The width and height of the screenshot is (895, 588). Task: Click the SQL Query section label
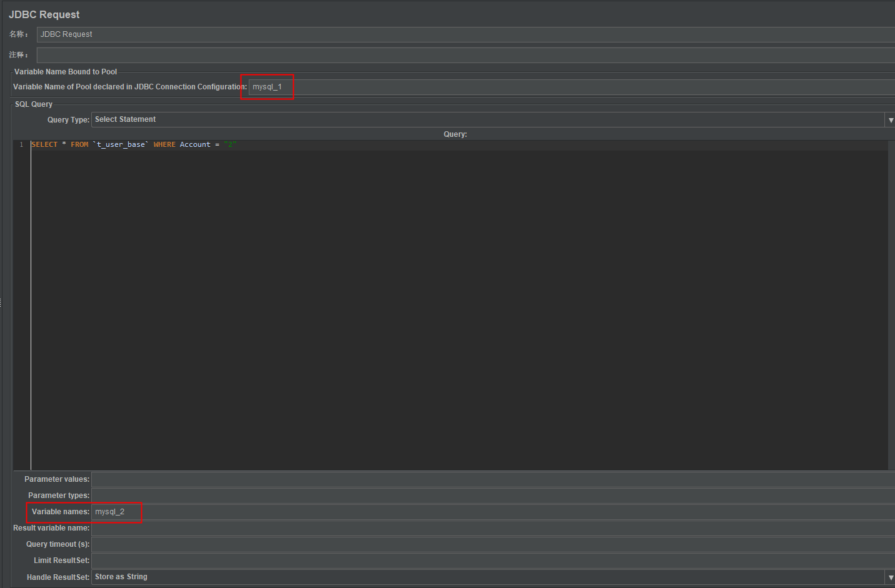(34, 104)
